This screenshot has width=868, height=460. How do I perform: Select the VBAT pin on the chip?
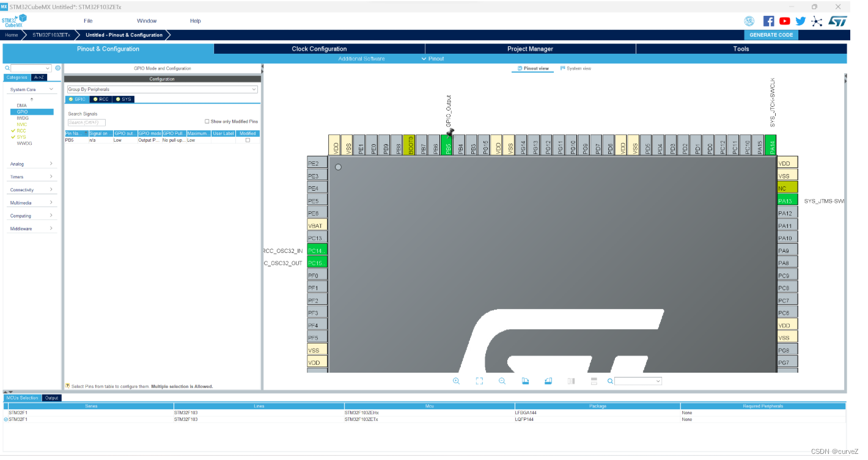317,225
